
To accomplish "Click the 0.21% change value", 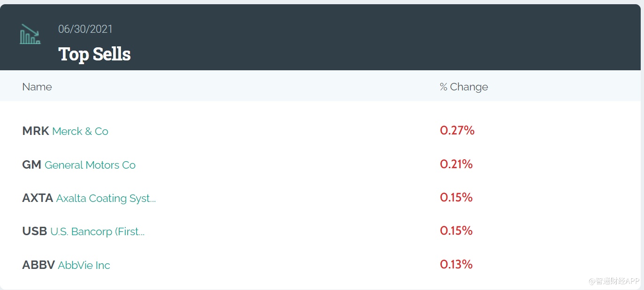I will pos(456,164).
